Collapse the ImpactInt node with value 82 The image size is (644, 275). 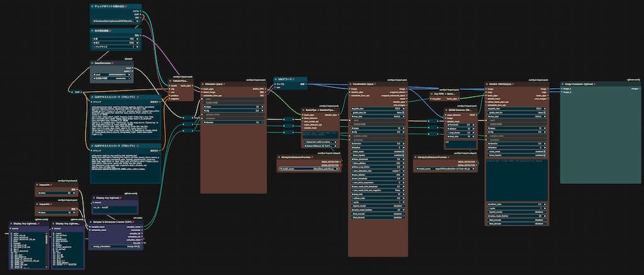(37, 185)
